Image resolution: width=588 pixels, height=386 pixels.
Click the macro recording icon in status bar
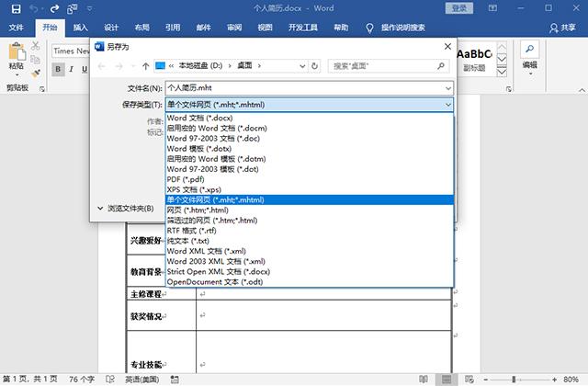click(175, 380)
